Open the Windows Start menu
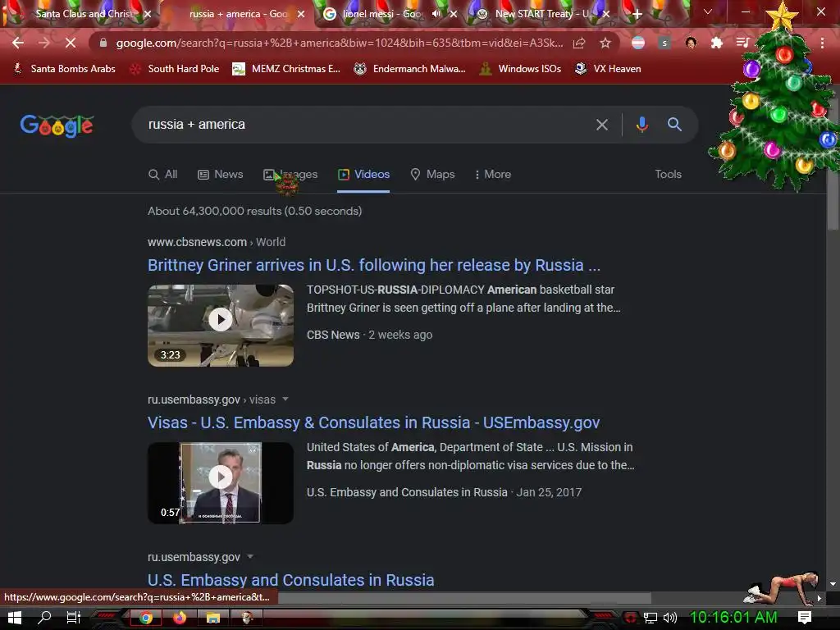Screen dimensions: 840x630 coord(15,618)
